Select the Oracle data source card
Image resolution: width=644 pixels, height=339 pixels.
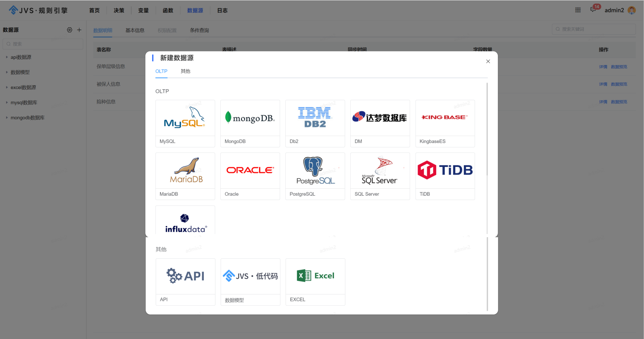[250, 176]
